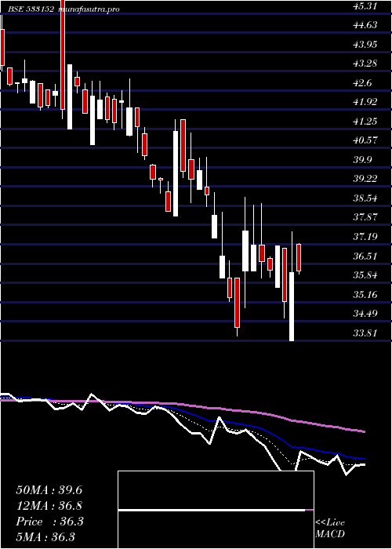The height and width of the screenshot is (549, 392).
Task: Select the 34.49 price axis label
Action: tap(365, 314)
